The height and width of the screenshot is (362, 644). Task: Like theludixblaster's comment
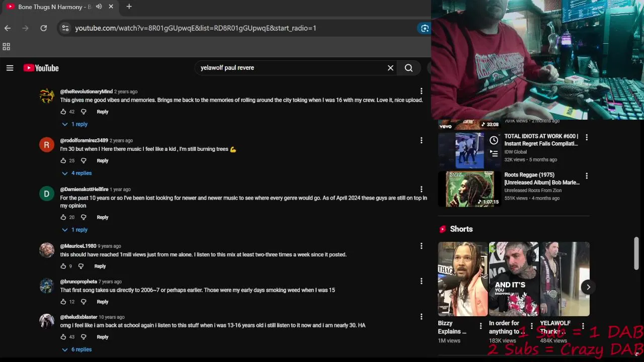click(63, 337)
